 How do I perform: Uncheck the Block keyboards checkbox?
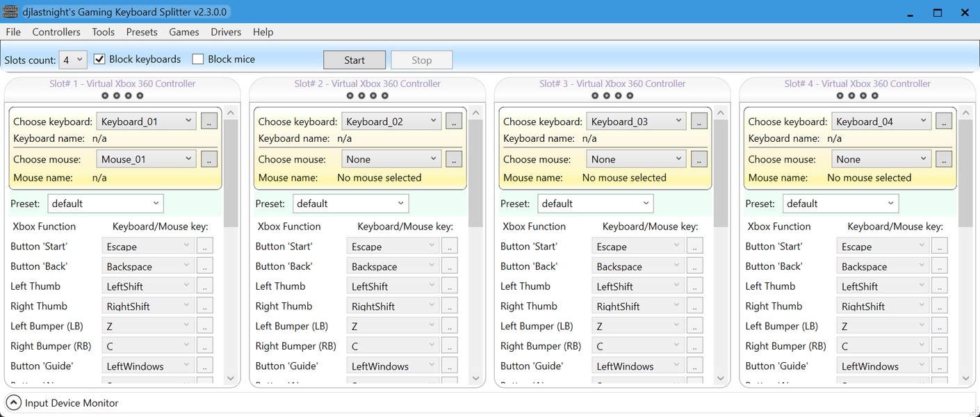(99, 59)
